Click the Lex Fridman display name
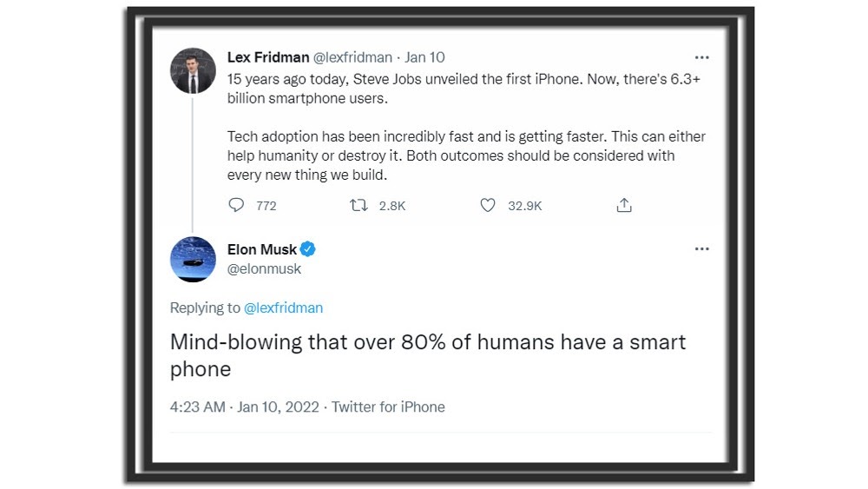Screen dimensions: 868x489 [x=267, y=57]
